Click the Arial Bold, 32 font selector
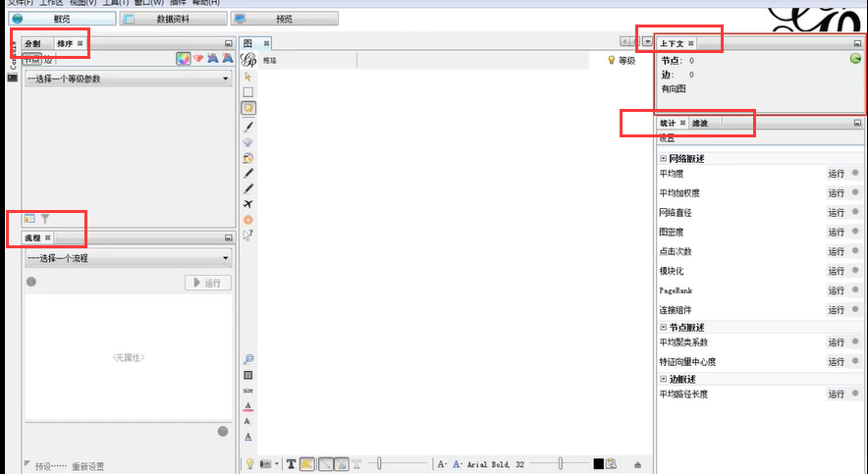 496,464
